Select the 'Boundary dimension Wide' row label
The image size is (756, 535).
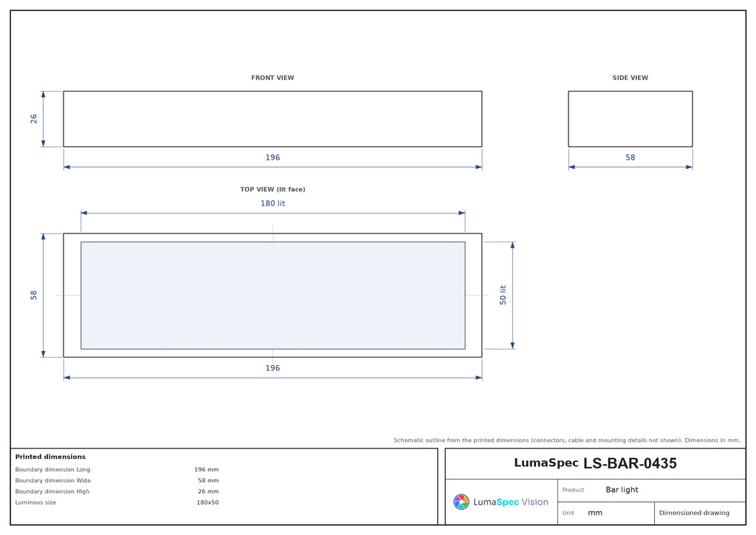[x=52, y=480]
